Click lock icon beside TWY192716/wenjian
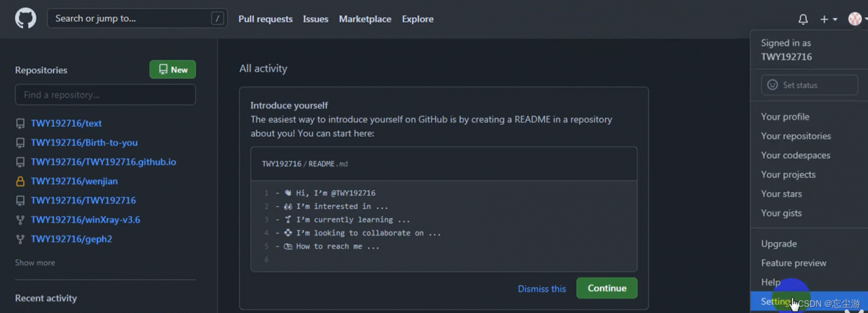This screenshot has height=313, width=868. [x=20, y=181]
